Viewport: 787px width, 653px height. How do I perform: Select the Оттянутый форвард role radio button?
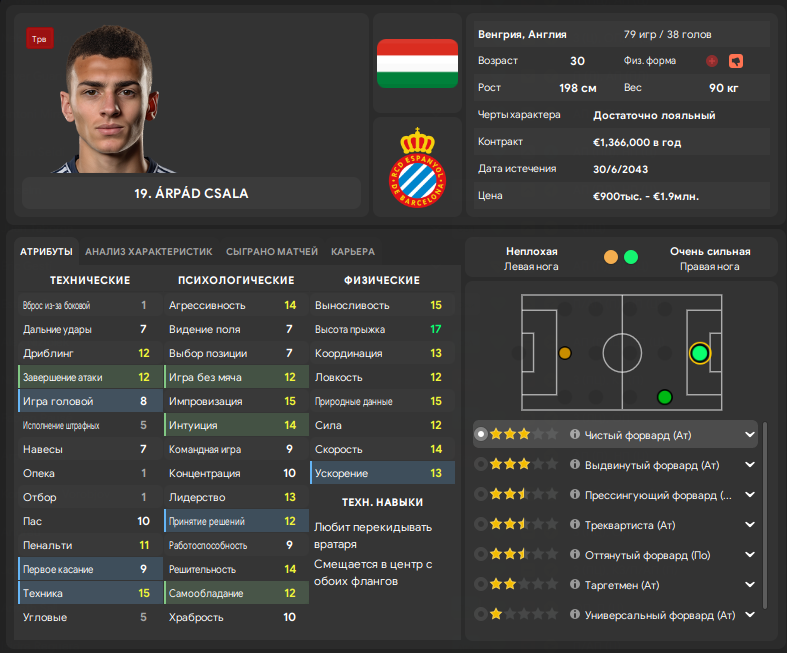pyautogui.click(x=481, y=555)
